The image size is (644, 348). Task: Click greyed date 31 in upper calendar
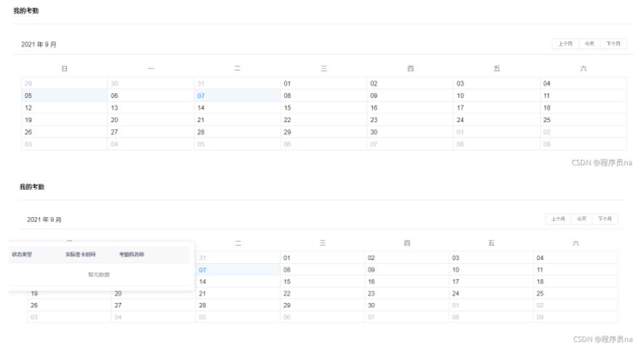click(201, 84)
